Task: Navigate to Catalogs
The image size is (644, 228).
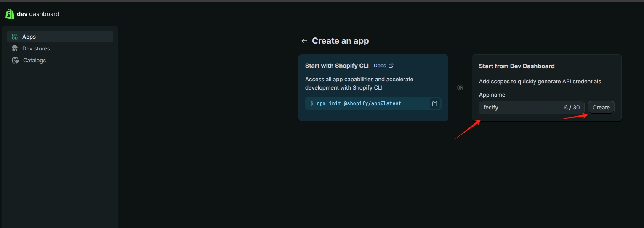Action: click(x=35, y=61)
